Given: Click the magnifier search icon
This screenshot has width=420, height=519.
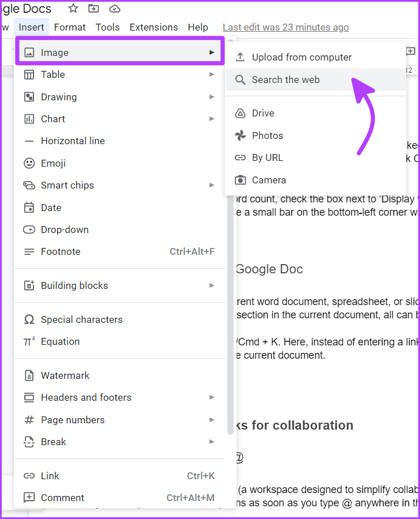Looking at the screenshot, I should click(x=240, y=80).
